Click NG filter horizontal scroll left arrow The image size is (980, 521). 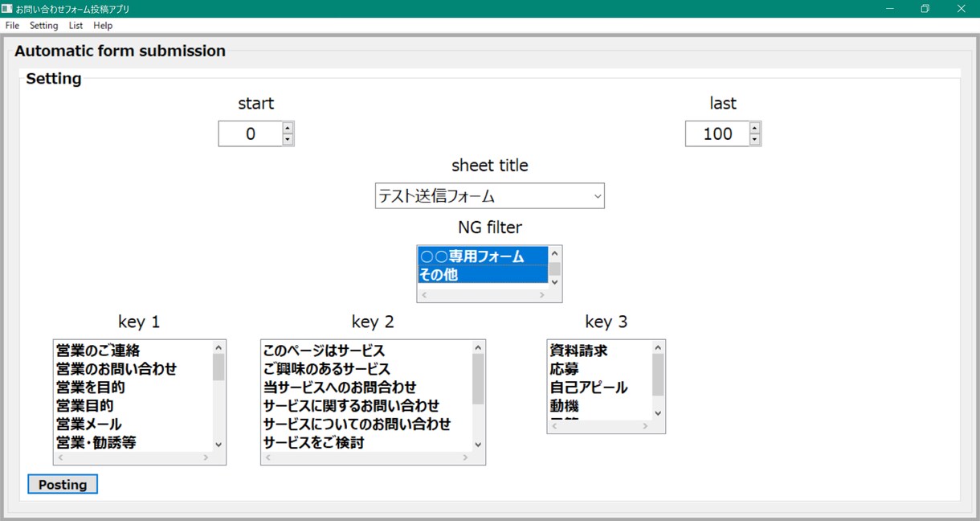click(x=424, y=295)
